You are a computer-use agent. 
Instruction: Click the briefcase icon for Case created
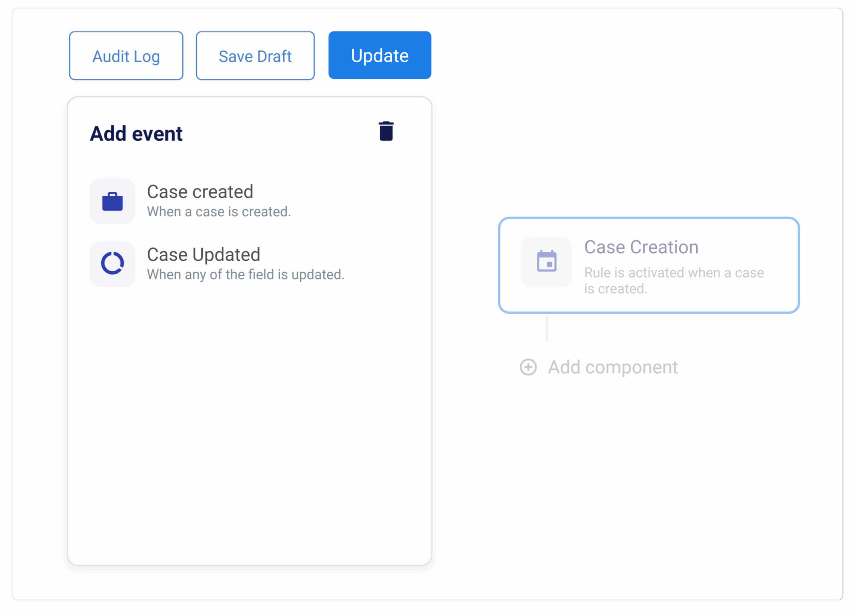112,202
